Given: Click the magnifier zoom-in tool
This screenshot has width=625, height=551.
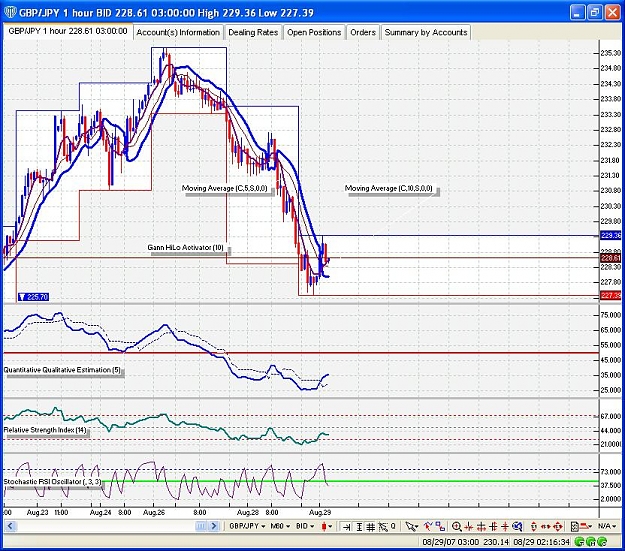Looking at the screenshot, I should 456,527.
